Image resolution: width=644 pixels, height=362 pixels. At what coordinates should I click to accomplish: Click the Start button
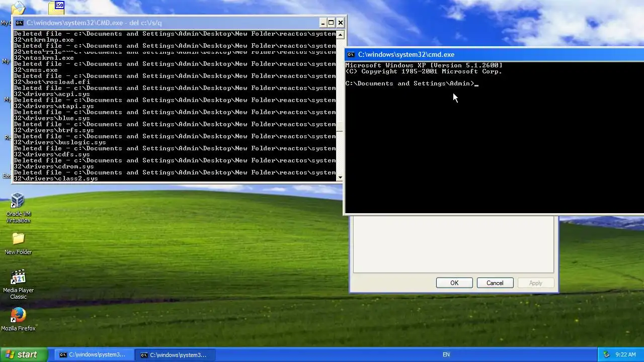coord(24,354)
